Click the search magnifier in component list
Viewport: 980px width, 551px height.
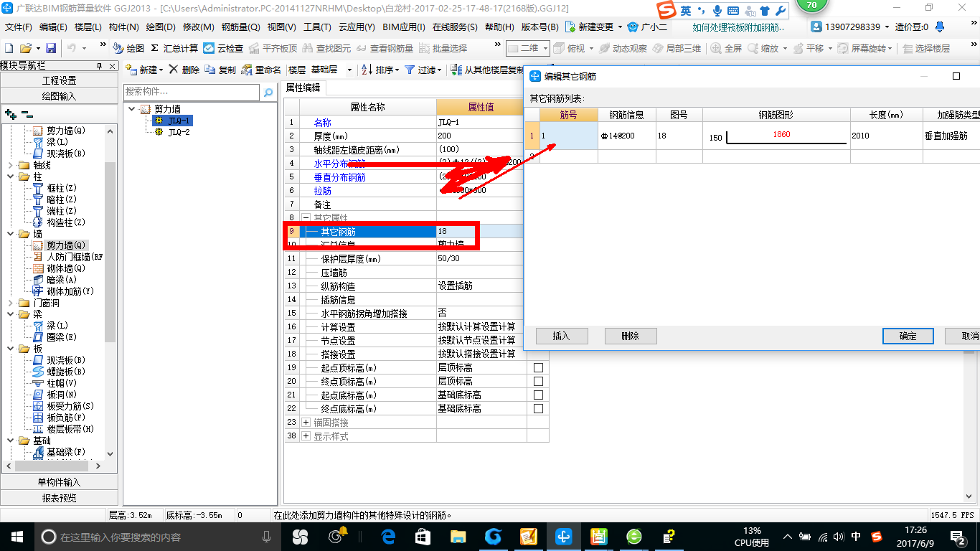(x=268, y=92)
